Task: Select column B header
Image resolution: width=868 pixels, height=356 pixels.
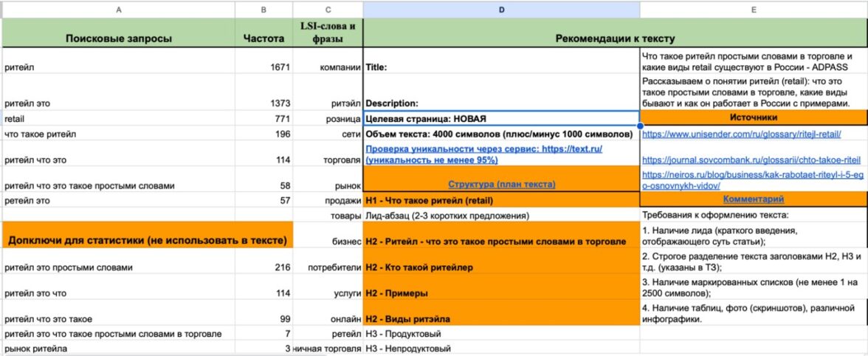Action: [x=264, y=10]
